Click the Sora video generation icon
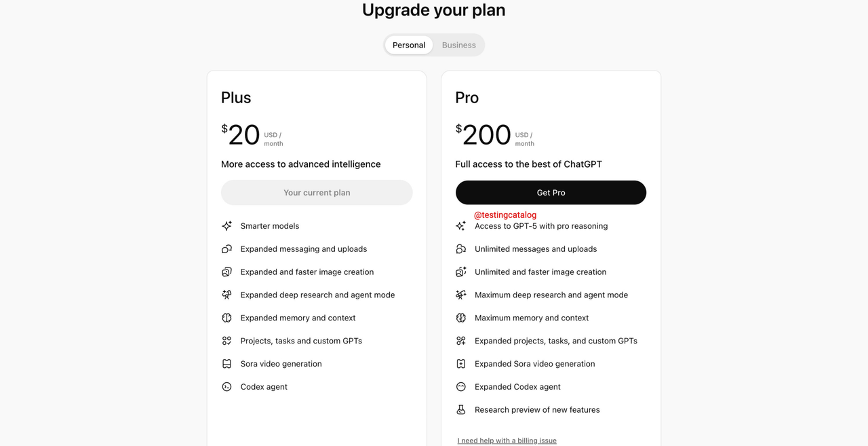The image size is (868, 446). pyautogui.click(x=226, y=364)
